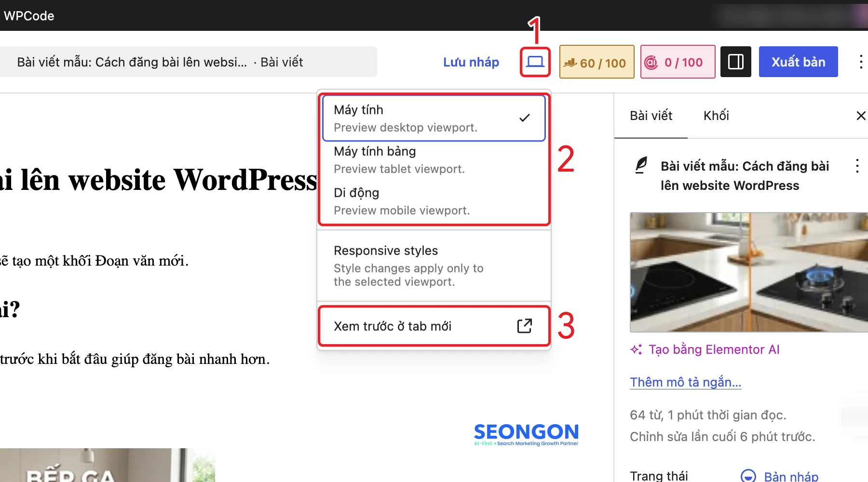The width and height of the screenshot is (868, 482).
Task: Select Máy tính bảng tablet preview
Action: (x=434, y=160)
